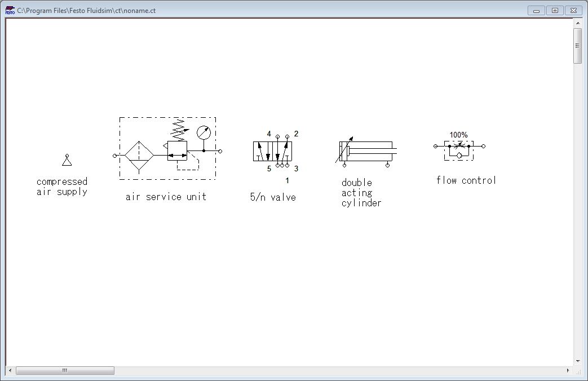Click the horizontal scrollbar at the bottom
Screen dimensions: 588x381
pos(65,371)
